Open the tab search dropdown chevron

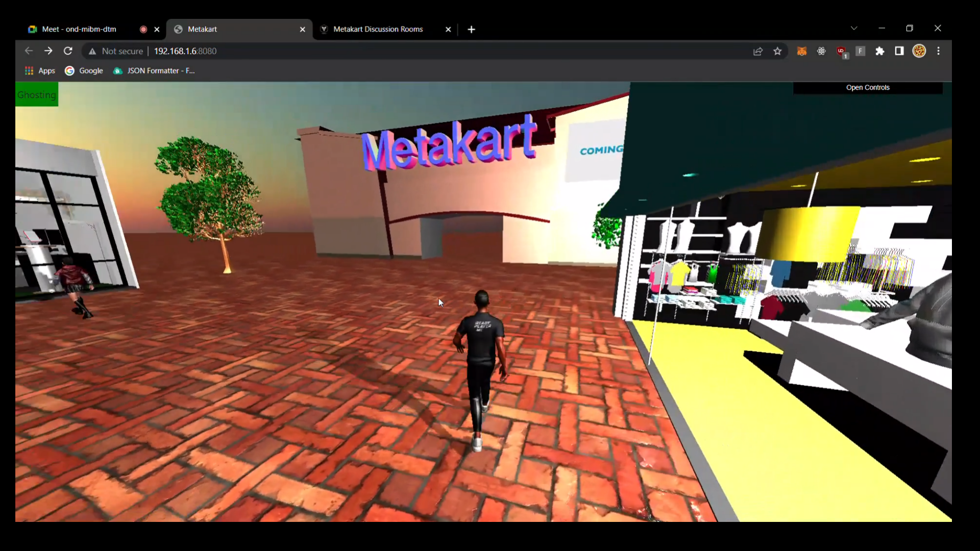[x=854, y=29]
